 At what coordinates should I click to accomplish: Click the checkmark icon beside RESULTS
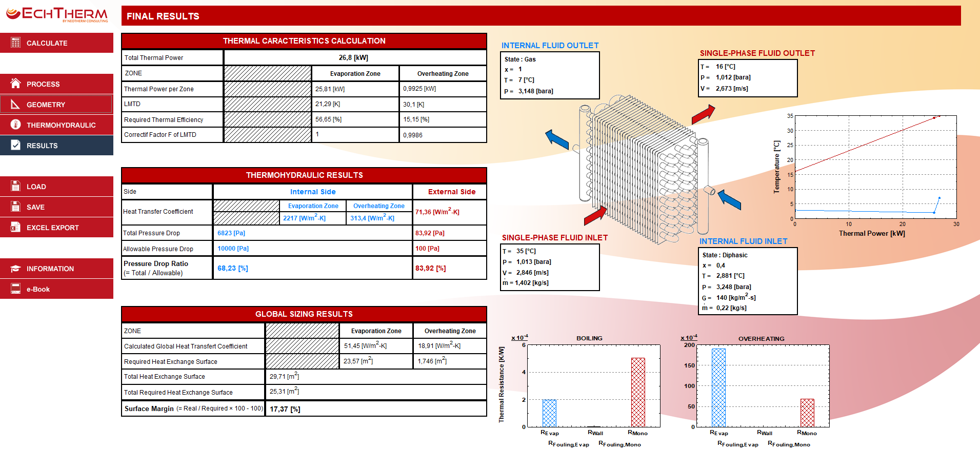point(15,145)
